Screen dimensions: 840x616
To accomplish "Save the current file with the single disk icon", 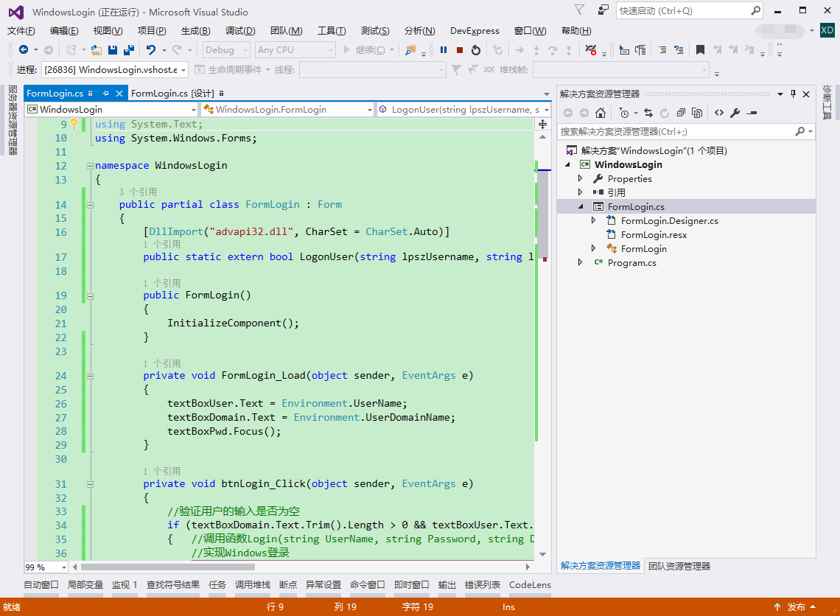I will [x=113, y=50].
